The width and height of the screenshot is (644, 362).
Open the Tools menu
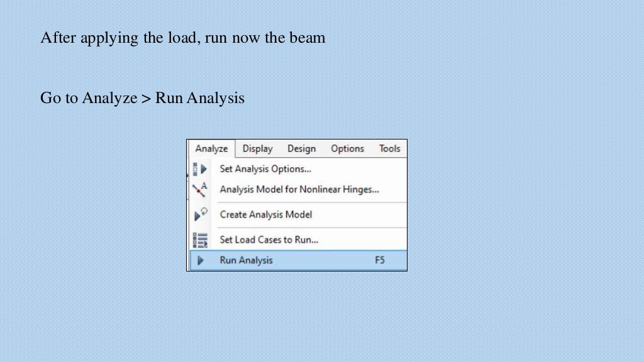pos(389,148)
